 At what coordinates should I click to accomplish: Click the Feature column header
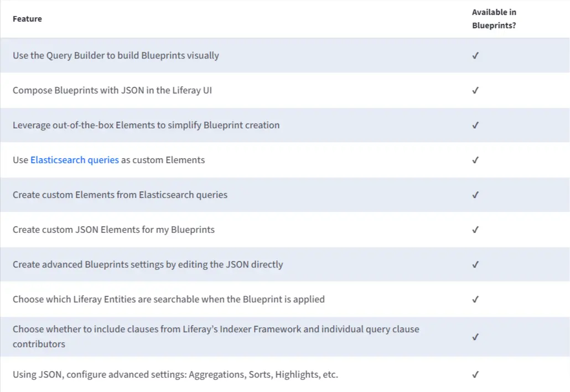pyautogui.click(x=27, y=19)
